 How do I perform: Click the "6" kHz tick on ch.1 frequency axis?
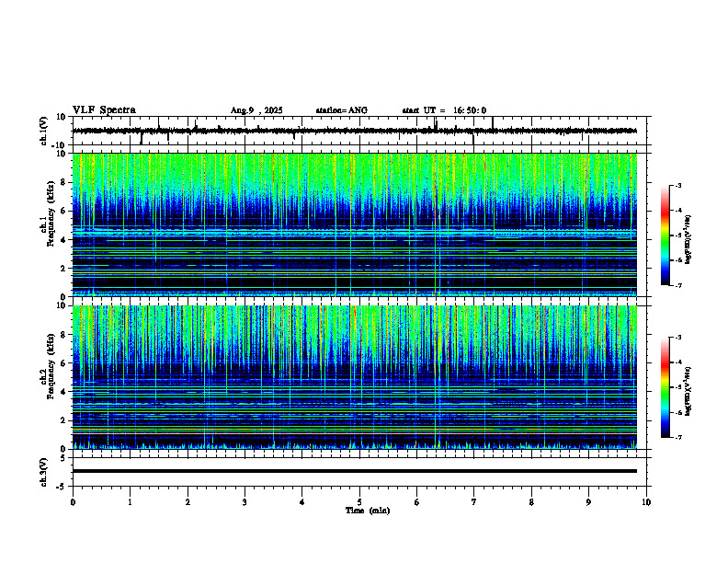tap(64, 211)
